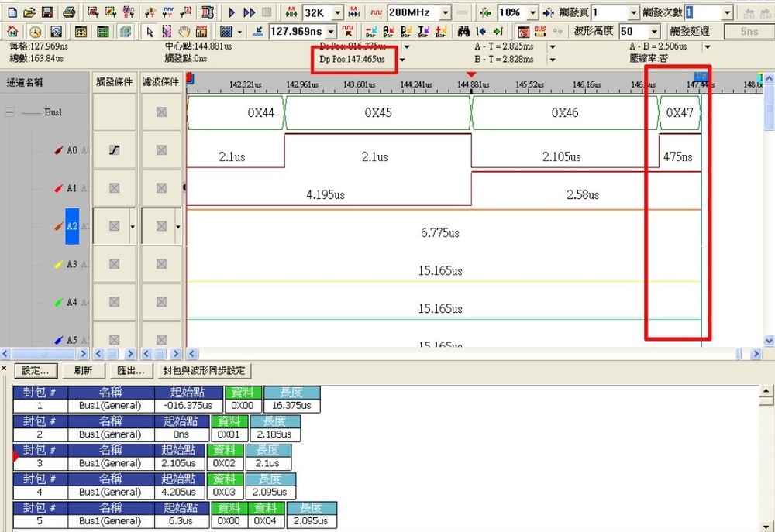The width and height of the screenshot is (775, 532).
Task: Click the trigger position icon beside 10%
Action: (x=485, y=12)
